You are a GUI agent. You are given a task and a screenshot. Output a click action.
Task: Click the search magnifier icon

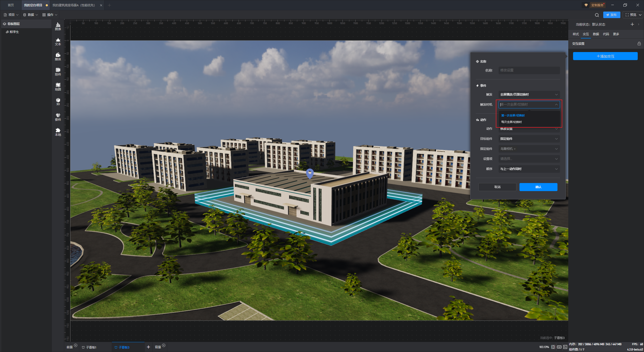coord(597,15)
